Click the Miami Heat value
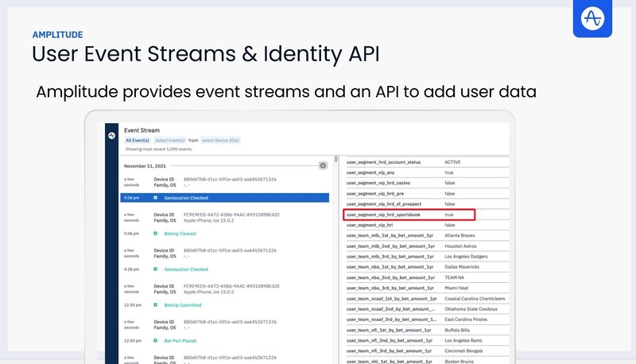Image resolution: width=636 pixels, height=364 pixels. 456,288
